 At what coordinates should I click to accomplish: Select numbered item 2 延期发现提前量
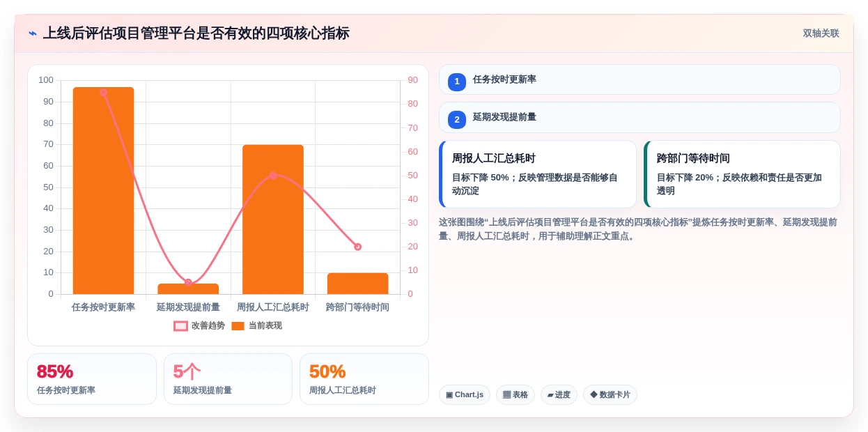(x=640, y=118)
